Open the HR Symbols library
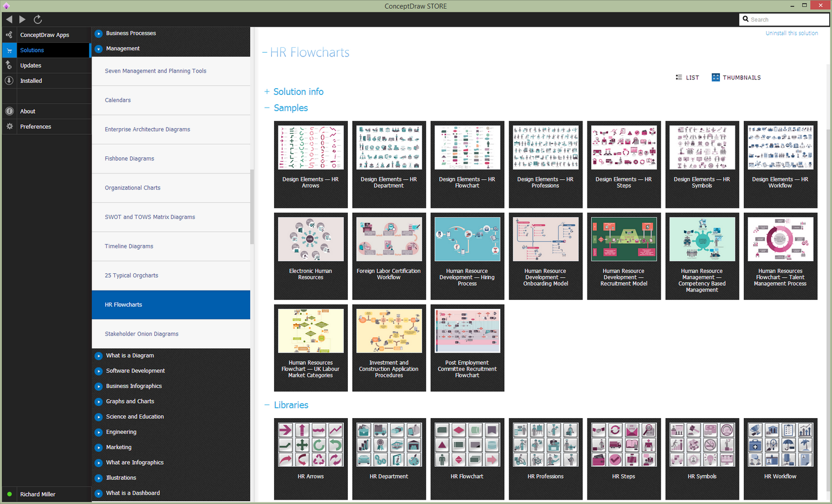Image resolution: width=832 pixels, height=504 pixels. tap(702, 459)
